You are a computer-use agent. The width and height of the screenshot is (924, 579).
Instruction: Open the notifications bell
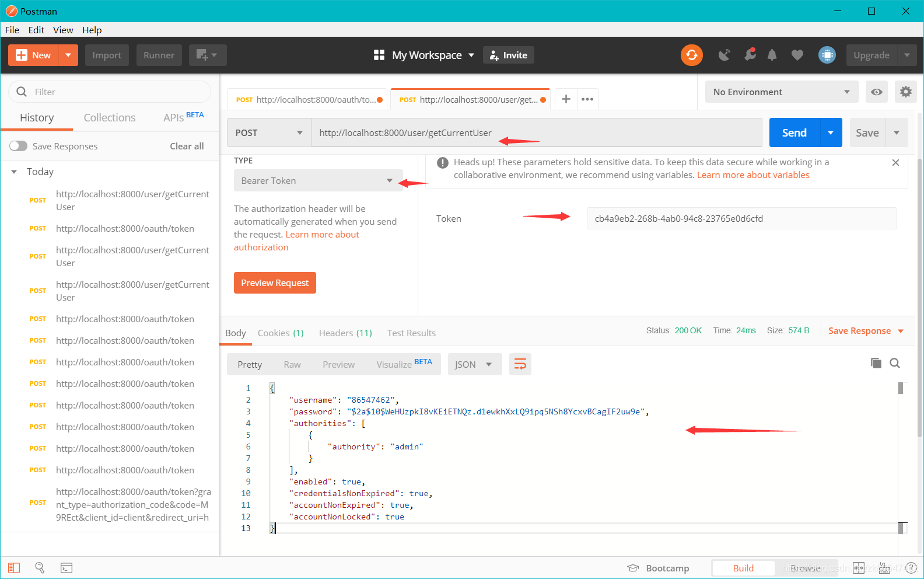tap(772, 55)
